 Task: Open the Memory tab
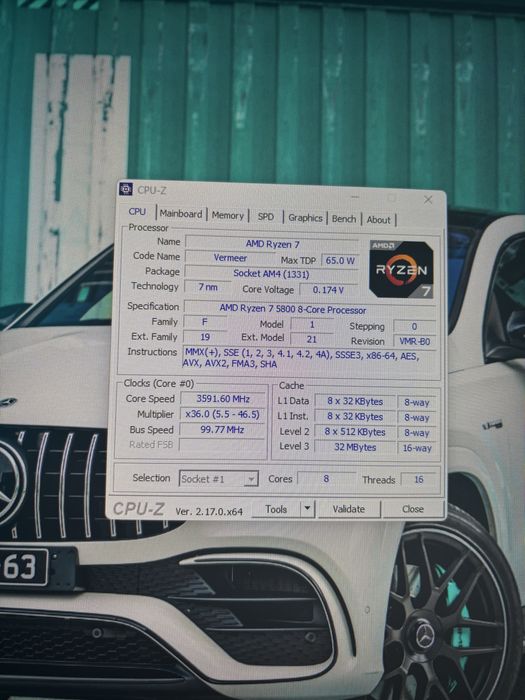pyautogui.click(x=228, y=216)
